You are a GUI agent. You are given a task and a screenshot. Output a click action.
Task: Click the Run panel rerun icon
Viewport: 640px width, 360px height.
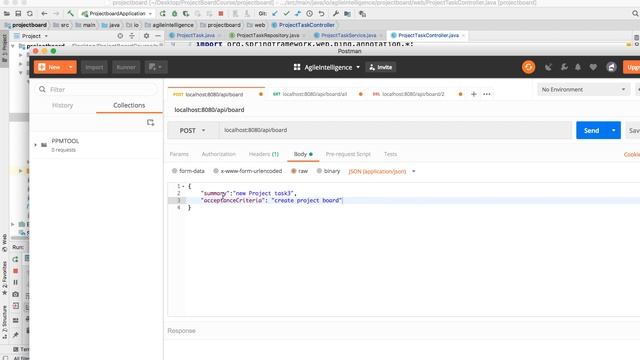(16, 259)
